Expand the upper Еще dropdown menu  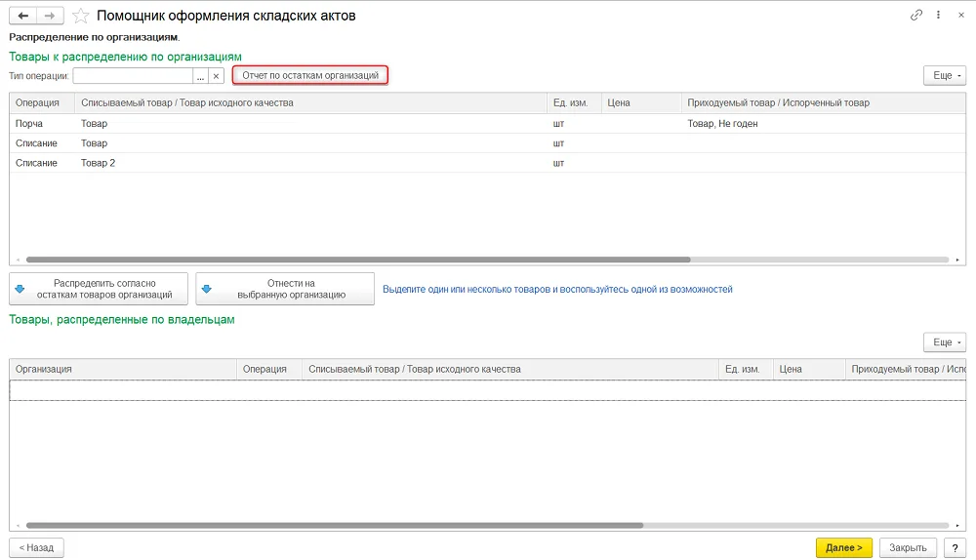point(944,75)
